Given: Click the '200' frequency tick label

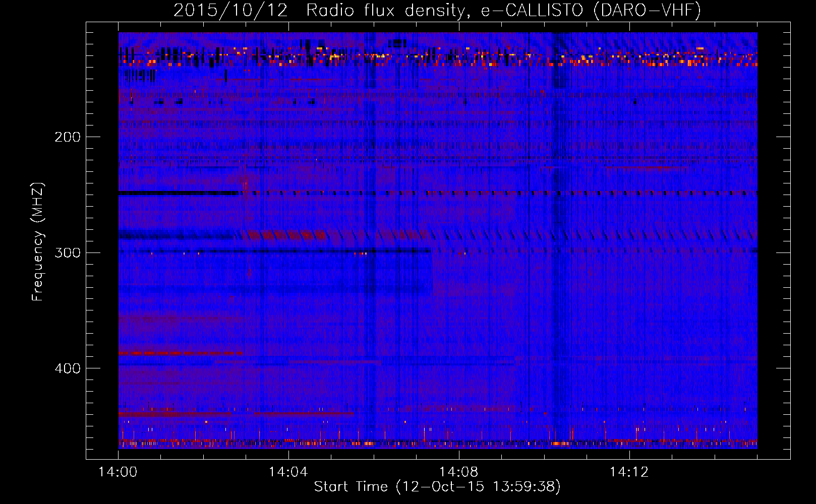Looking at the screenshot, I should pyautogui.click(x=67, y=137).
